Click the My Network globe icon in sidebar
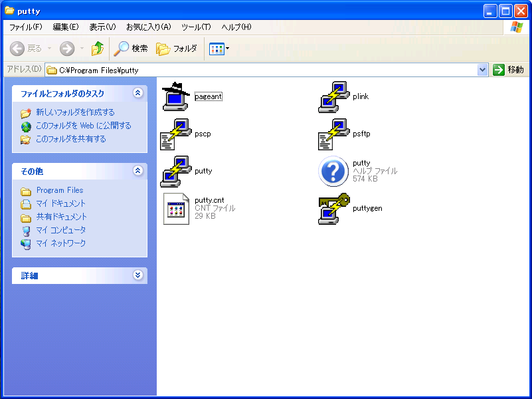532x399 pixels. (x=26, y=245)
